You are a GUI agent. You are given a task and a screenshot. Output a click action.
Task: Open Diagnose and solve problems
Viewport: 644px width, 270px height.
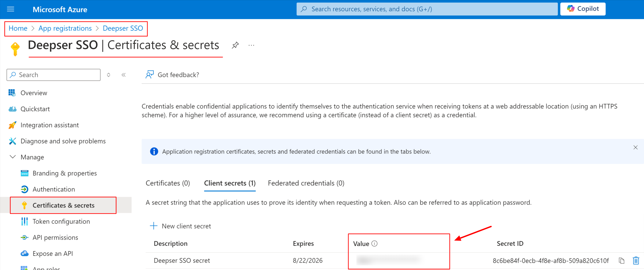[63, 141]
